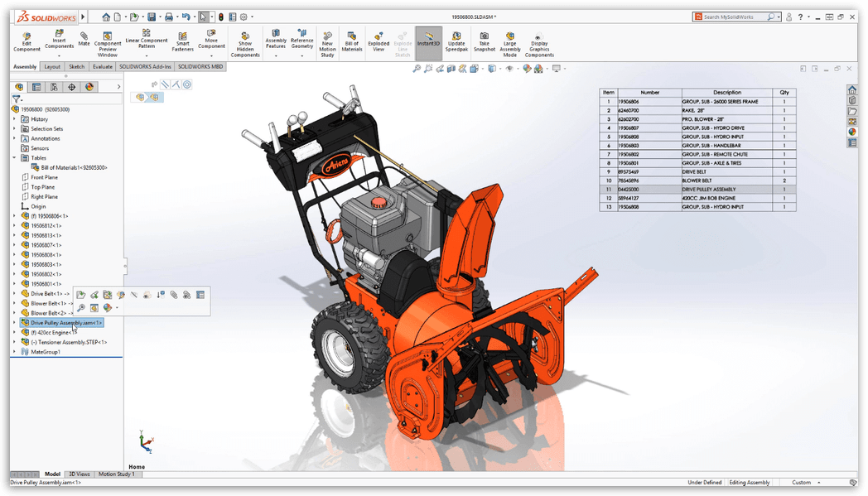868x496 pixels.
Task: Collapse the Tables folder in the tree
Action: pos(14,157)
